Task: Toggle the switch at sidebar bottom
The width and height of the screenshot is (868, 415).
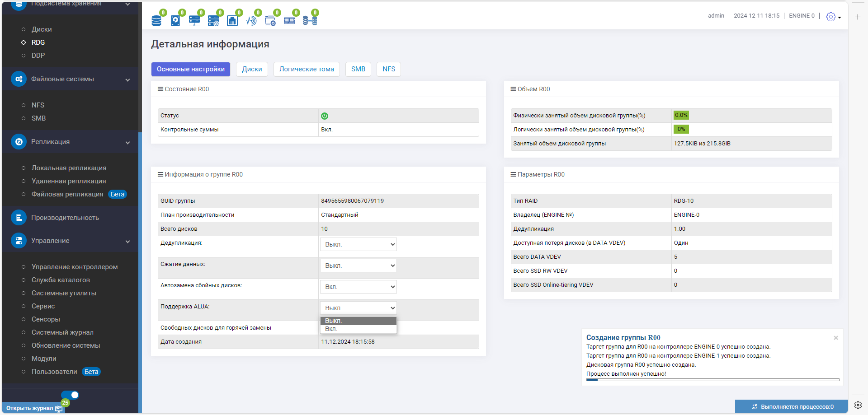Action: (x=70, y=395)
